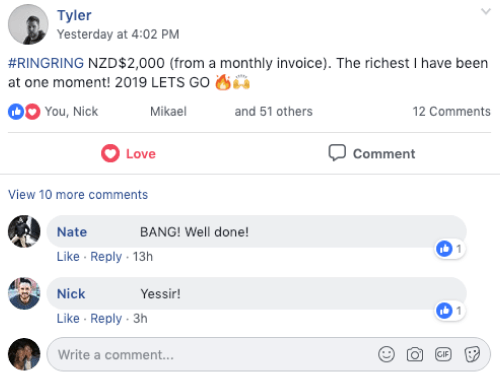Open the sticker picker icon
The image size is (500, 377).
(472, 354)
